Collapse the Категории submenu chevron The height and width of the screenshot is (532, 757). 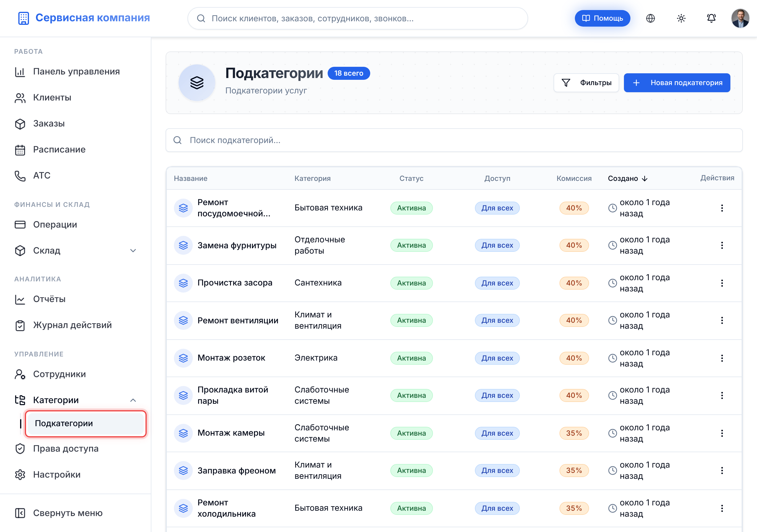coord(133,400)
